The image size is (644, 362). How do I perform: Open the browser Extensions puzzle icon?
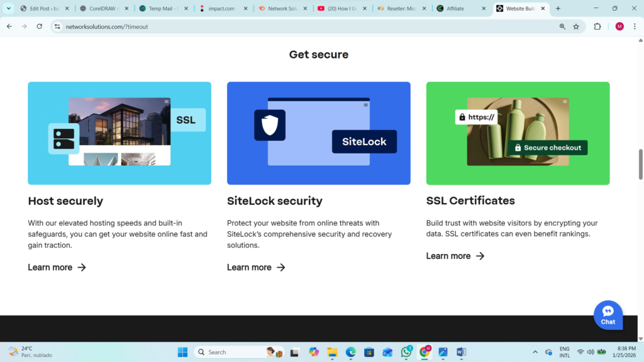pos(597,26)
